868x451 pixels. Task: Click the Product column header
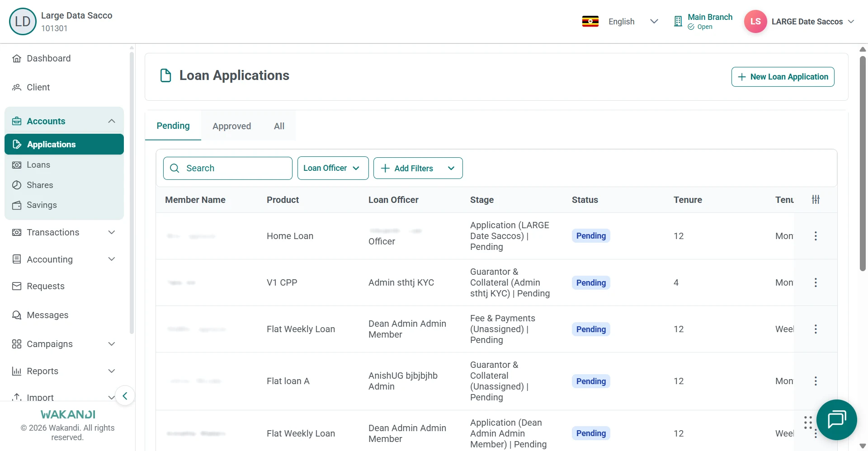click(283, 200)
